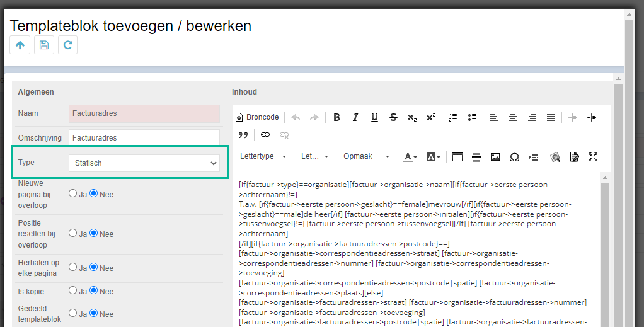This screenshot has height=327, width=644.
Task: Insert an image
Action: click(x=495, y=156)
